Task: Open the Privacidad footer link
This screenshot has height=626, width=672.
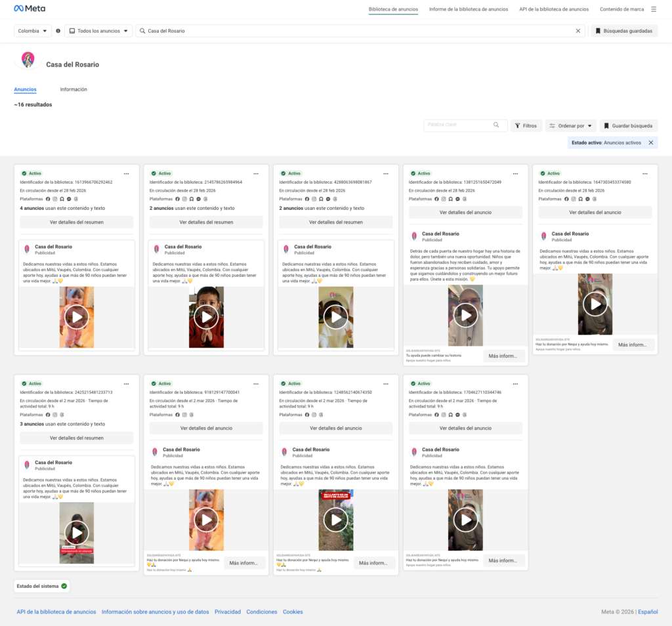Action: tap(228, 612)
